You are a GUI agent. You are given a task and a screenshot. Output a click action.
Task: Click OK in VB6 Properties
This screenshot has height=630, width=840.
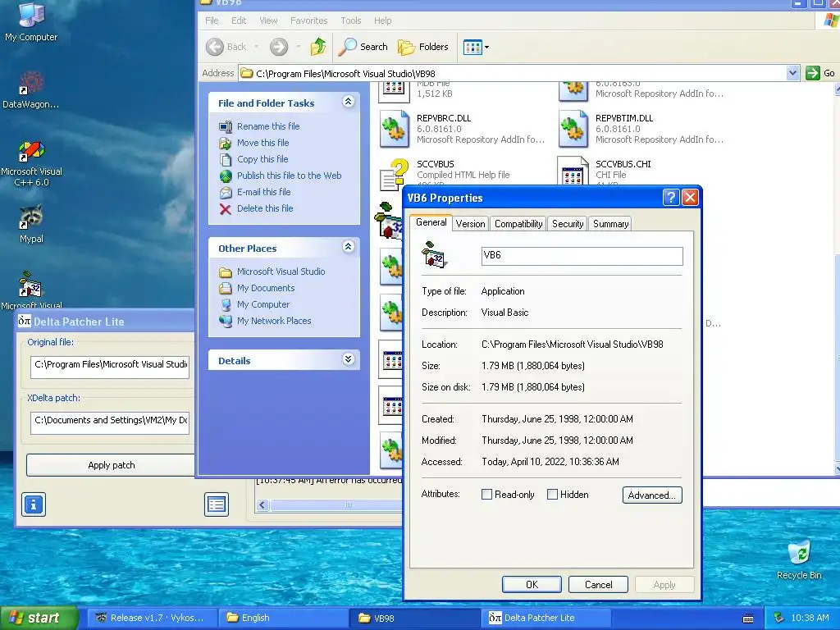532,584
